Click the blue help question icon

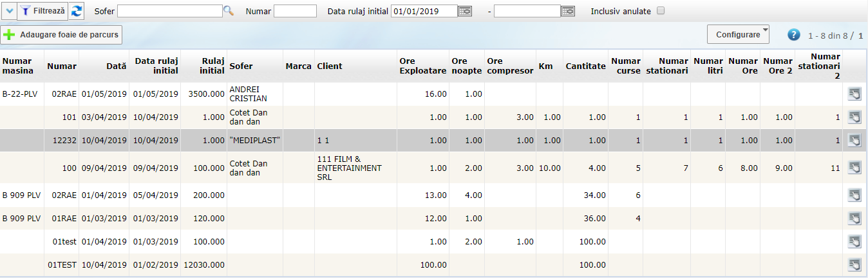point(794,34)
